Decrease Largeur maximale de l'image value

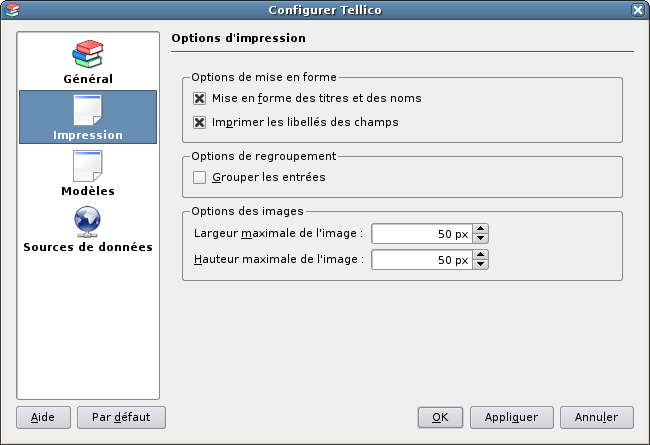pyautogui.click(x=480, y=238)
